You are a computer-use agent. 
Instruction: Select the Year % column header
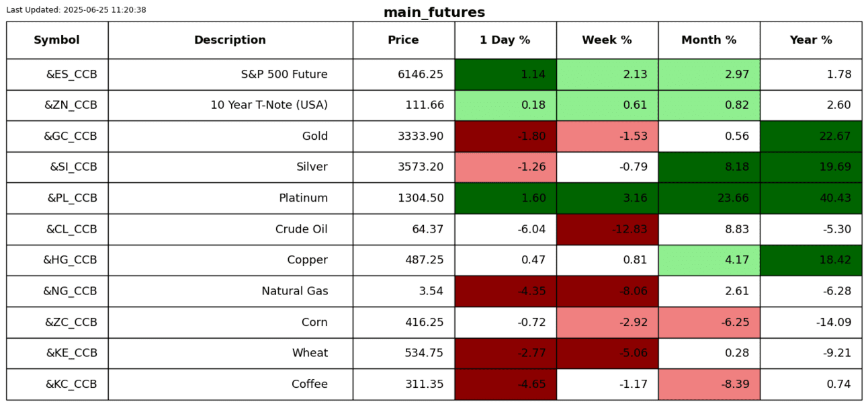[x=811, y=40]
